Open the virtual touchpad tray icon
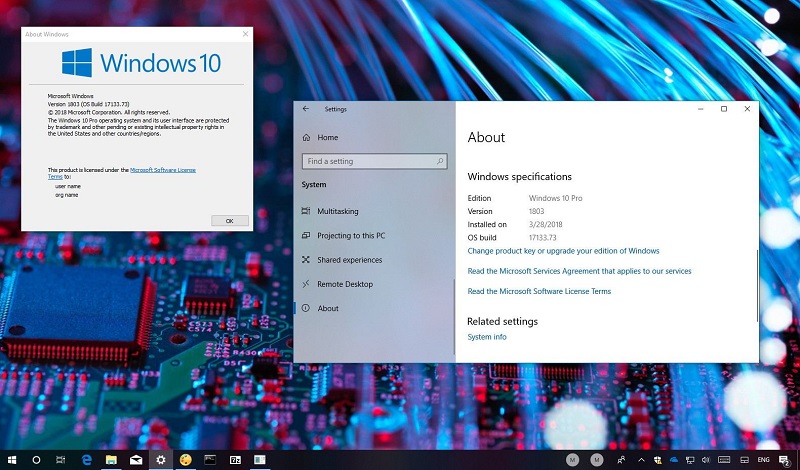 [x=744, y=460]
